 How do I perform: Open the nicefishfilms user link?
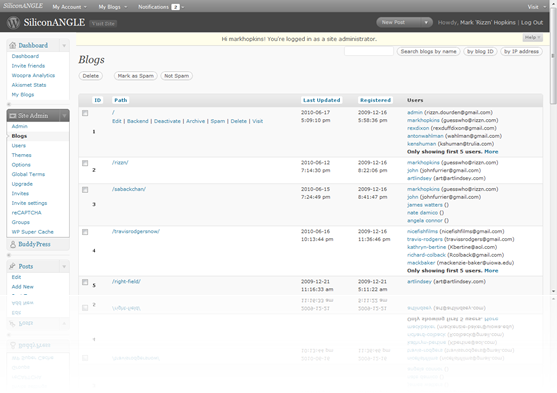click(x=422, y=232)
